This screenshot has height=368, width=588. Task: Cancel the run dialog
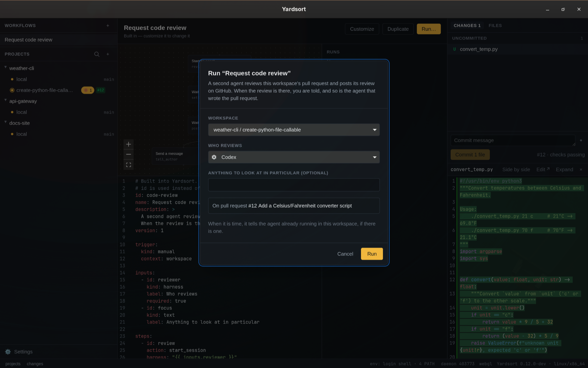[345, 254]
